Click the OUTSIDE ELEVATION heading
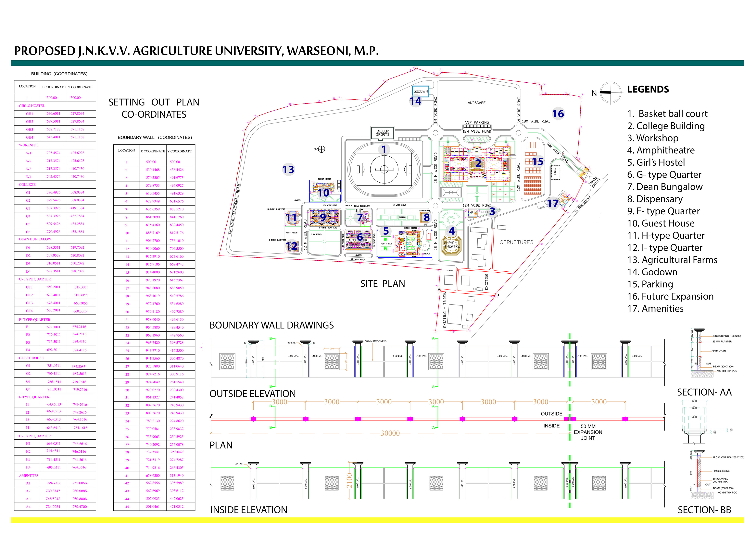This screenshot has height=534, width=756. [x=253, y=394]
